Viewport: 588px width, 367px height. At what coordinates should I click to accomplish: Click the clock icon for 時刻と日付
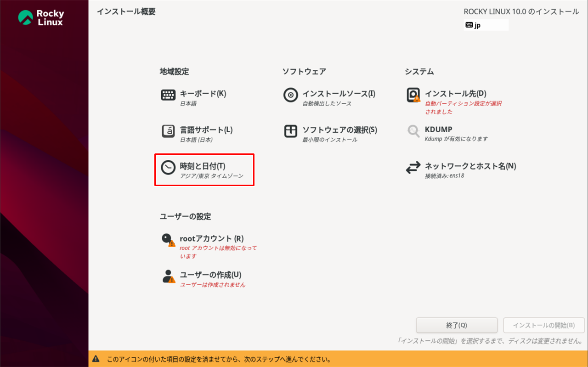coord(168,168)
